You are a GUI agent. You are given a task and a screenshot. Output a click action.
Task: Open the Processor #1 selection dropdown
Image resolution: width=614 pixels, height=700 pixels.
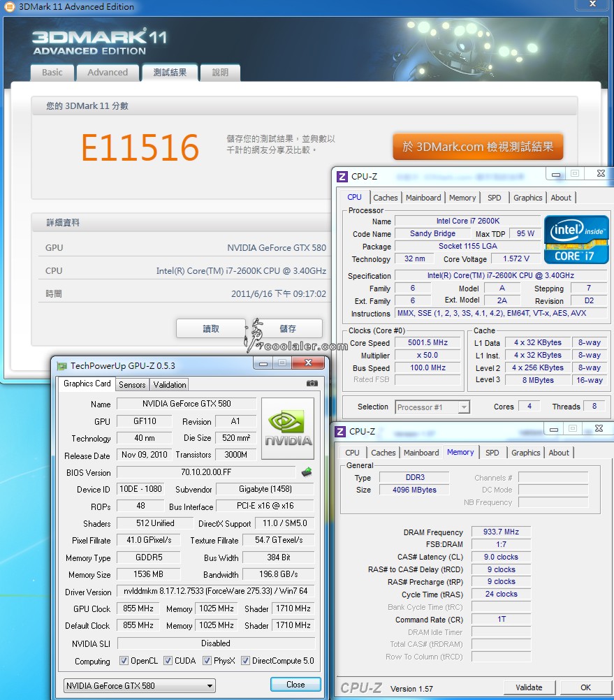(432, 407)
